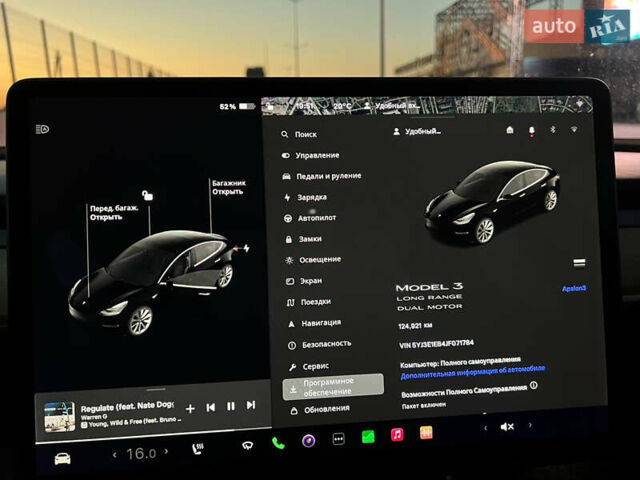Open Дополнительная информация об автомобиле link
640x480 pixels.
click(473, 372)
